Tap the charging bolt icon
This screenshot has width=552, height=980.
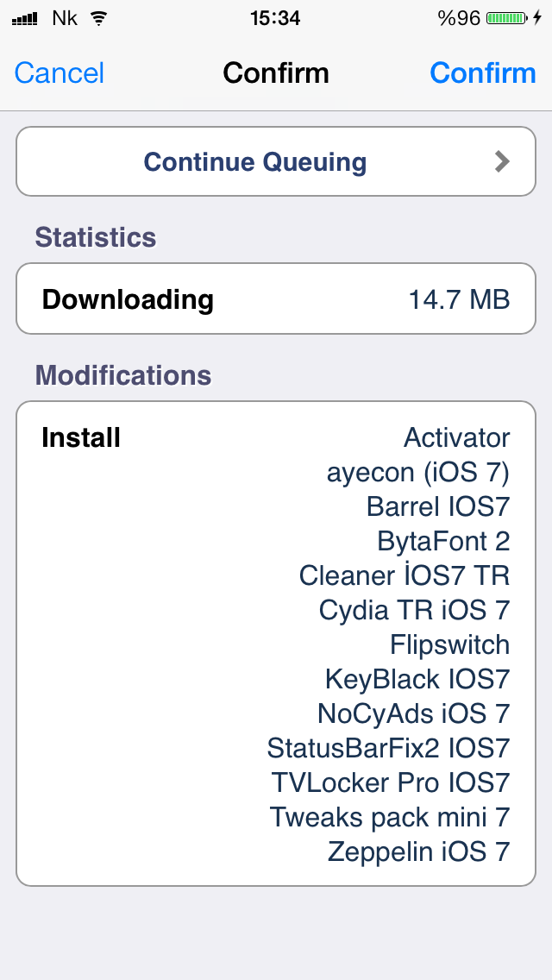point(537,18)
